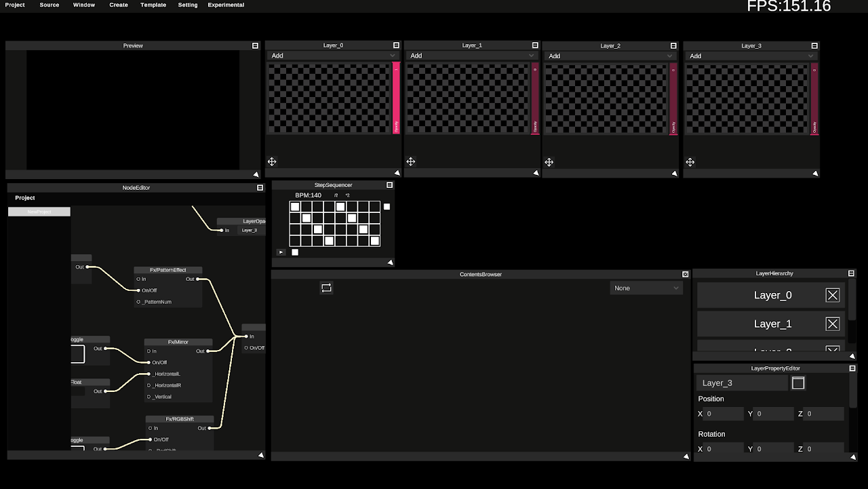Click the *2 BPM multiplier in StepSequencer
Image resolution: width=868 pixels, height=489 pixels.
pyautogui.click(x=347, y=195)
